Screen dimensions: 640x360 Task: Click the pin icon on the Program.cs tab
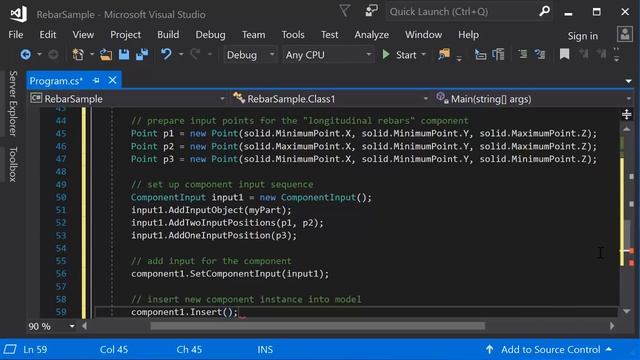pyautogui.click(x=96, y=80)
